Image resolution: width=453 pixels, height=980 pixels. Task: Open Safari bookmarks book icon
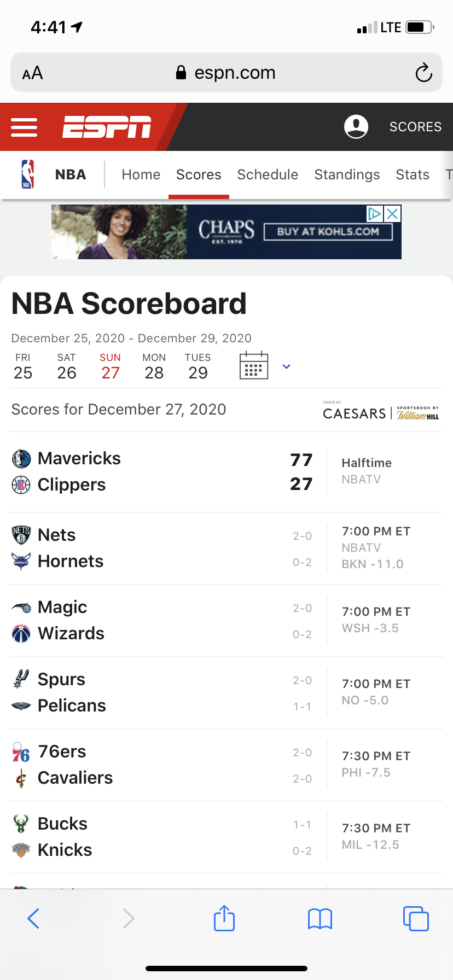(x=320, y=919)
